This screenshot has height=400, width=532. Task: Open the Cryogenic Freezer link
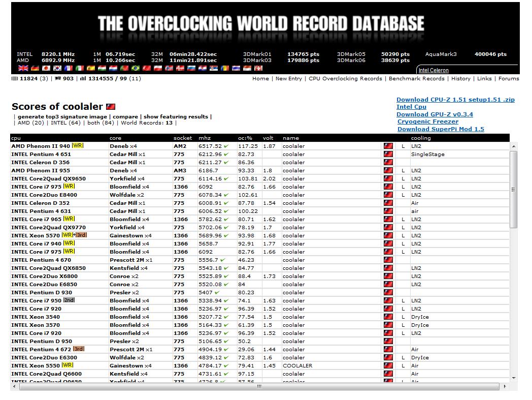[x=428, y=121]
